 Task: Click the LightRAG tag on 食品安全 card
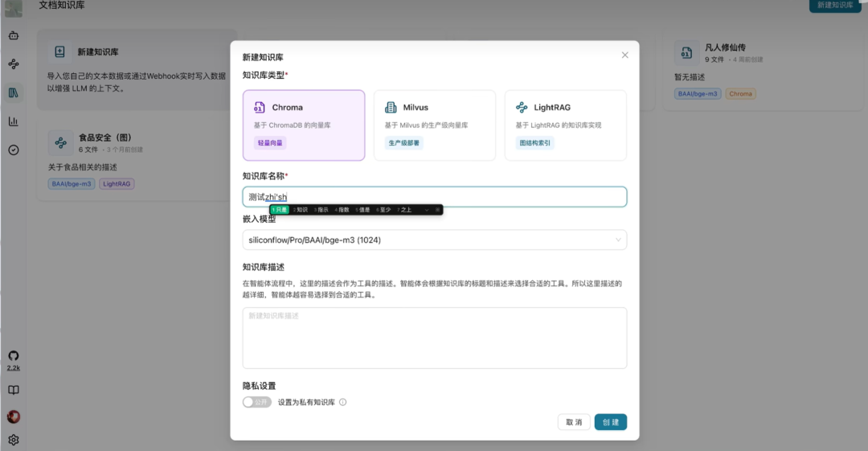point(117,184)
